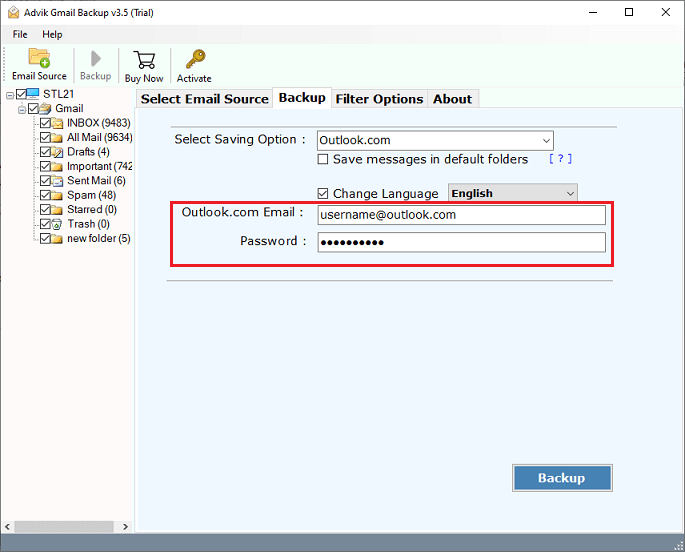685x552 pixels.
Task: Uncheck the Gmail account checkbox
Action: point(33,108)
